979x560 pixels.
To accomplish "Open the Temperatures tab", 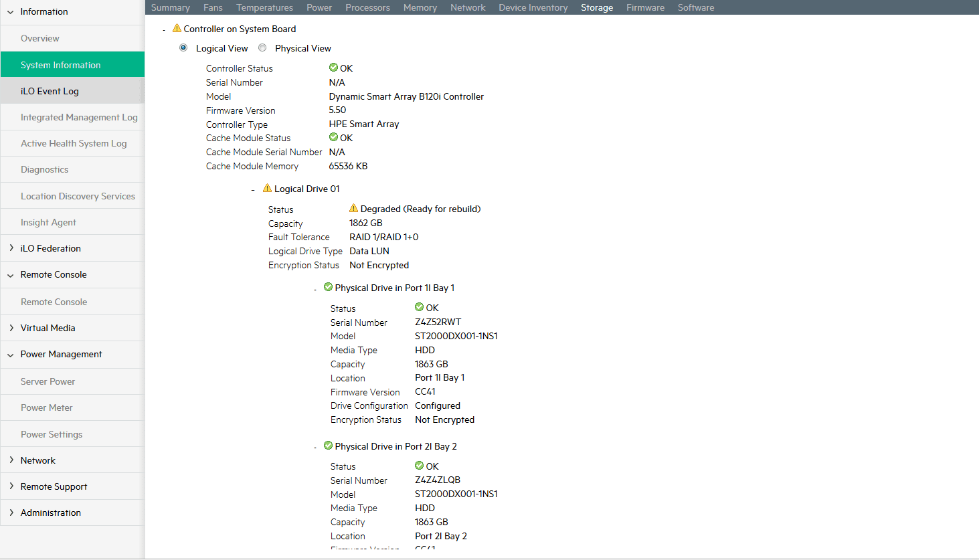I will click(264, 7).
